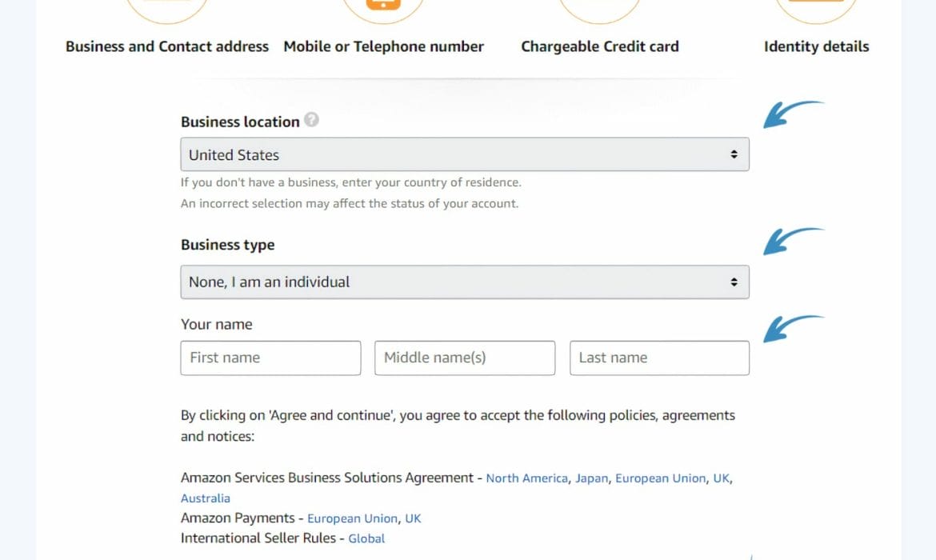Open the Japan Business Solutions Agreement link
Viewport: 936px width, 560px height.
[592, 478]
